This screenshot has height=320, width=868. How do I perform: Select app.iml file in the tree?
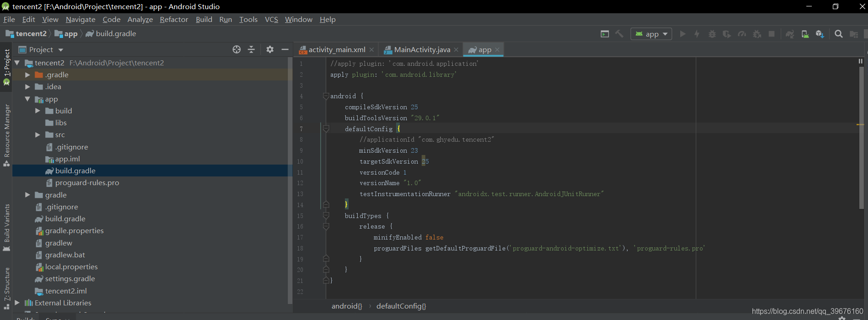pyautogui.click(x=67, y=159)
